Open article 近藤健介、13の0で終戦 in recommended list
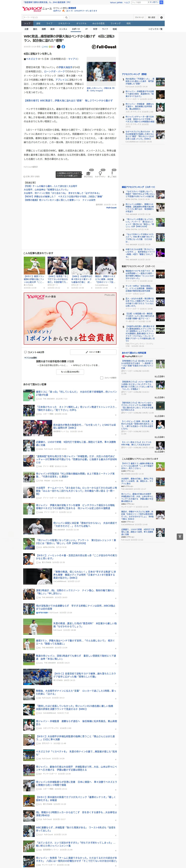The image size is (186, 868). coord(76,443)
